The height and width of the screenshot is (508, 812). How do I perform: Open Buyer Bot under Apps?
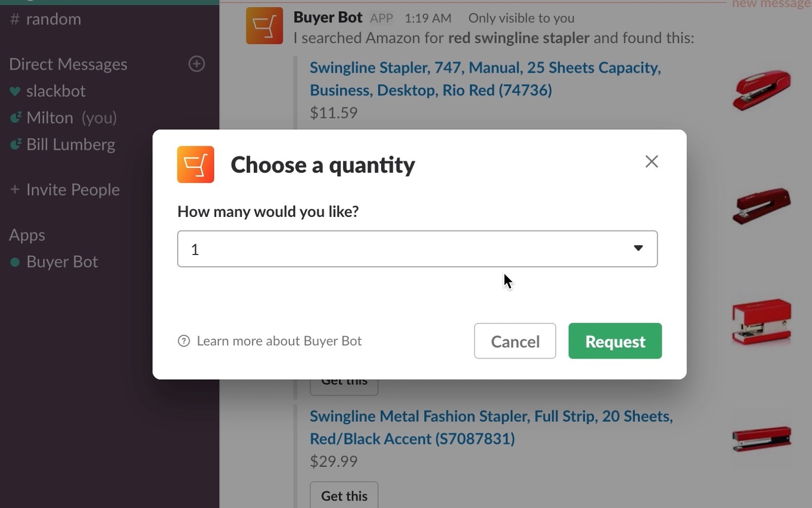pyautogui.click(x=62, y=262)
